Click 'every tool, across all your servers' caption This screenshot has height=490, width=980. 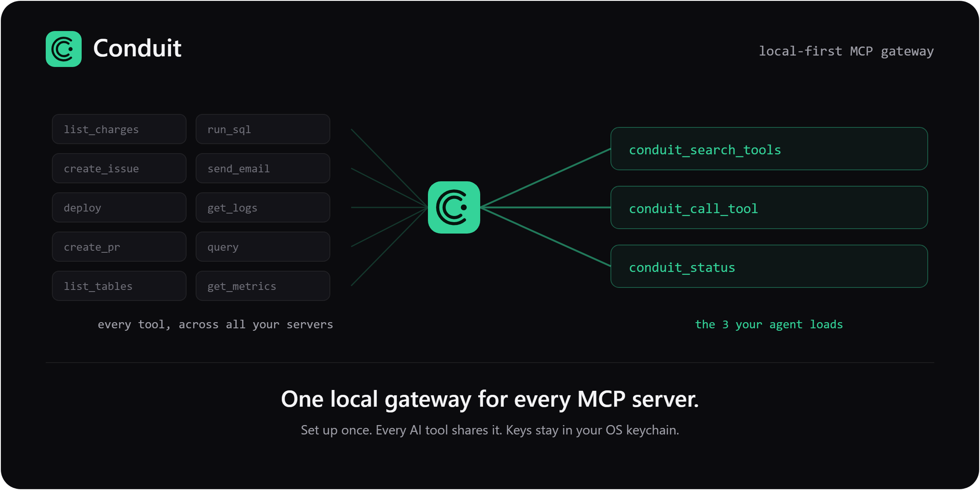coord(216,325)
